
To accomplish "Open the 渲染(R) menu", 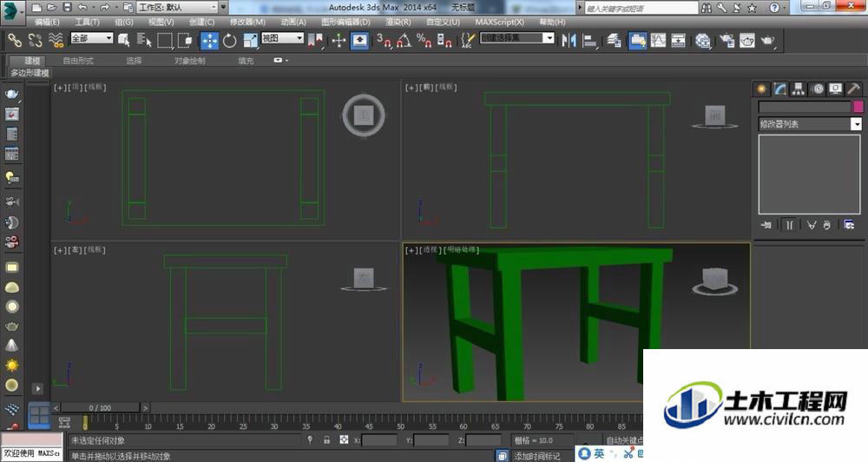I will click(x=398, y=23).
